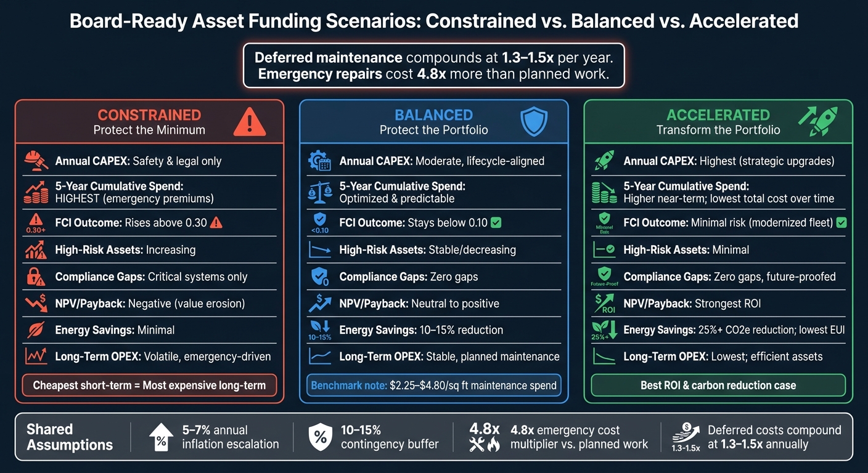The height and width of the screenshot is (473, 868).
Task: Click the Shared Assumptions label
Action: [70, 437]
